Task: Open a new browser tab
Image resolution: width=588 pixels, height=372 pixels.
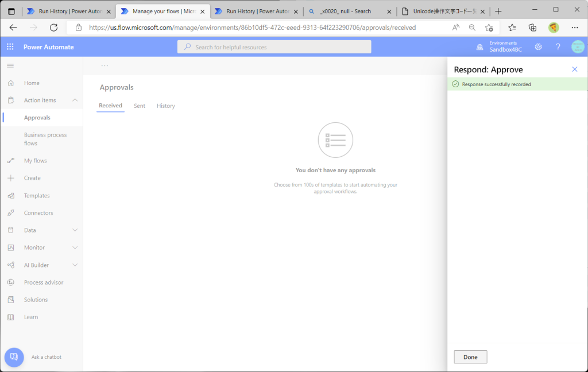Action: [498, 11]
